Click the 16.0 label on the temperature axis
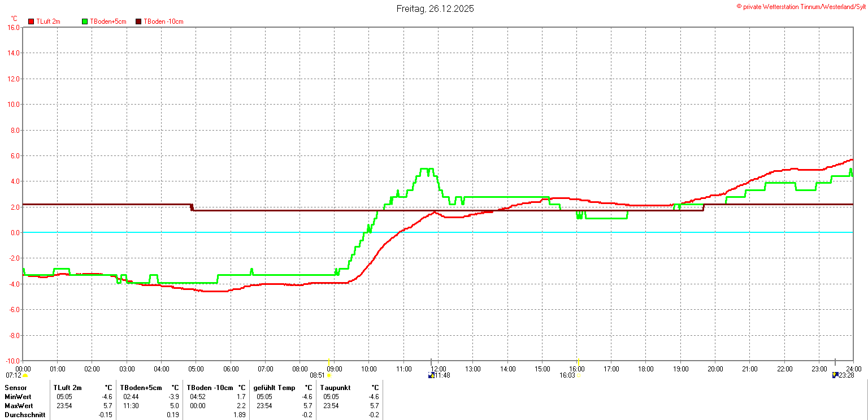This screenshot has width=868, height=420. pyautogui.click(x=14, y=27)
